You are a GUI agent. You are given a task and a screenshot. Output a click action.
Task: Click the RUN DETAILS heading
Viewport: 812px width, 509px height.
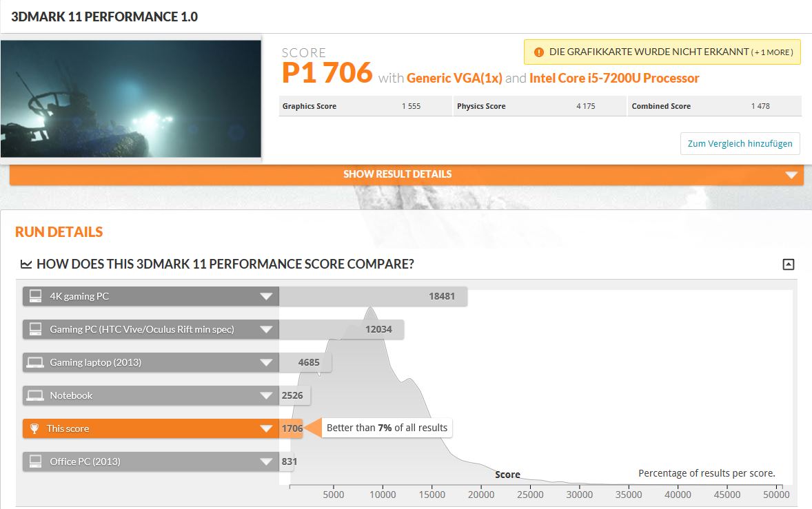[x=59, y=232]
